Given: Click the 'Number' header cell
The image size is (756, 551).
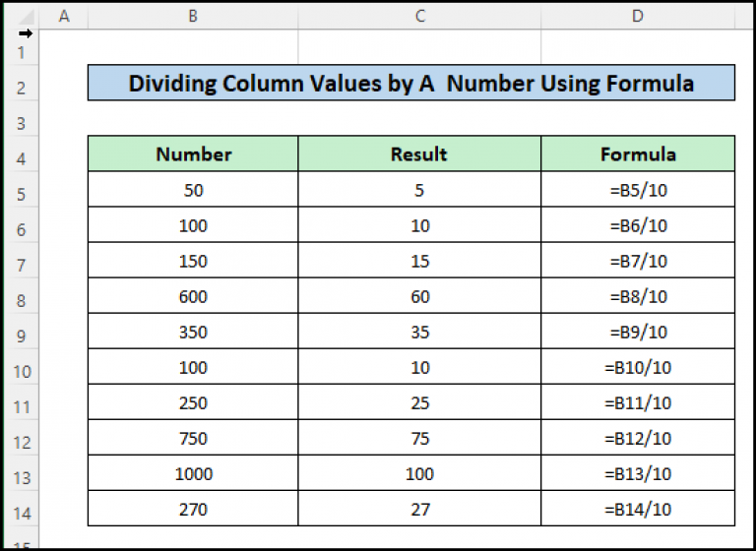Looking at the screenshot, I should point(193,153).
